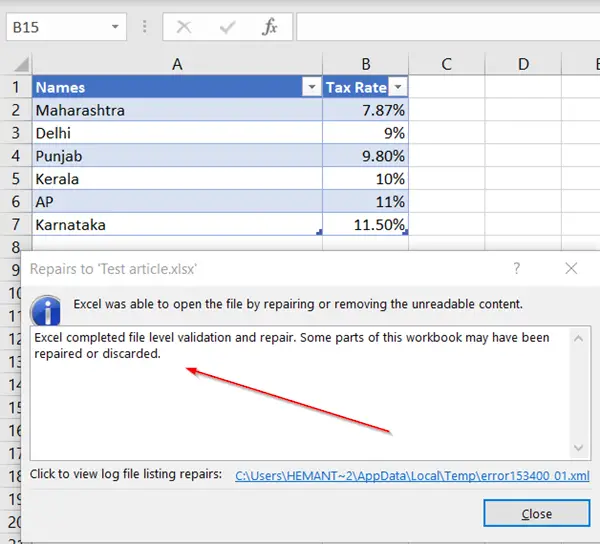The height and width of the screenshot is (544, 600).
Task: Select the 9.80% cell
Action: point(365,156)
